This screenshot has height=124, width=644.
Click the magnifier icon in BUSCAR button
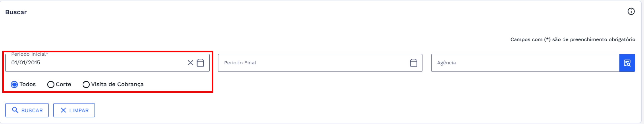tap(15, 110)
